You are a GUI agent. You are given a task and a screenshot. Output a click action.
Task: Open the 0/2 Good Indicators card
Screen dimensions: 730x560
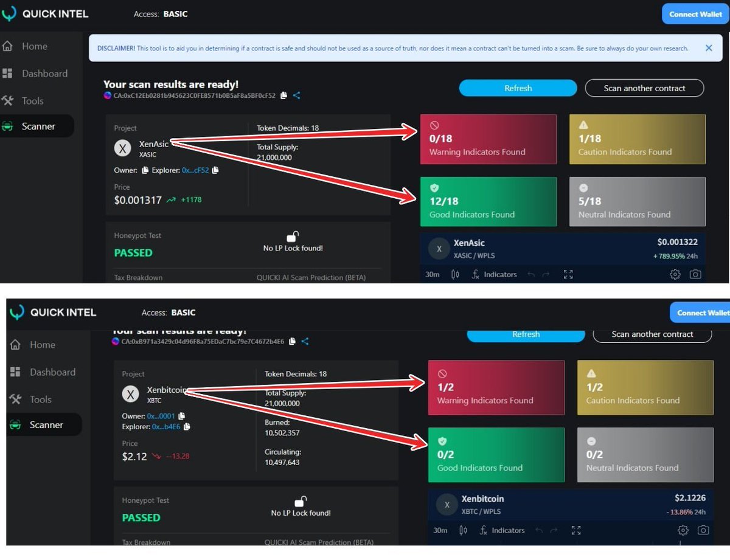coord(496,455)
